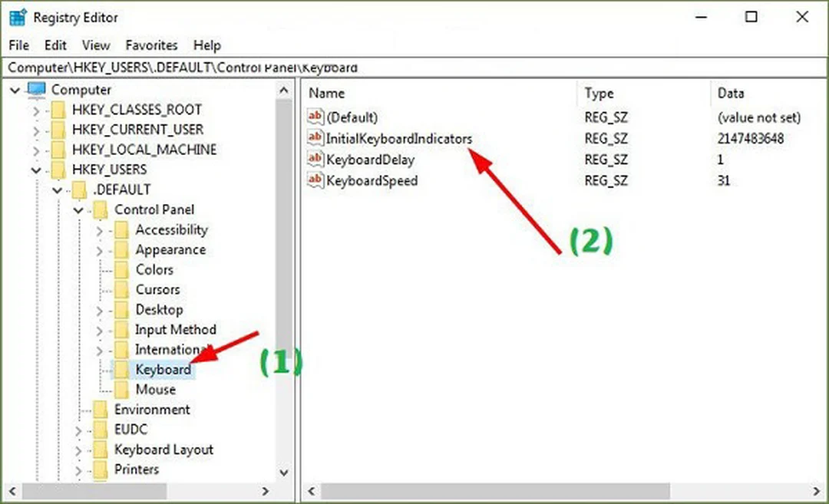
Task: Click the string icon beside KeyboardSpeed
Action: [315, 180]
